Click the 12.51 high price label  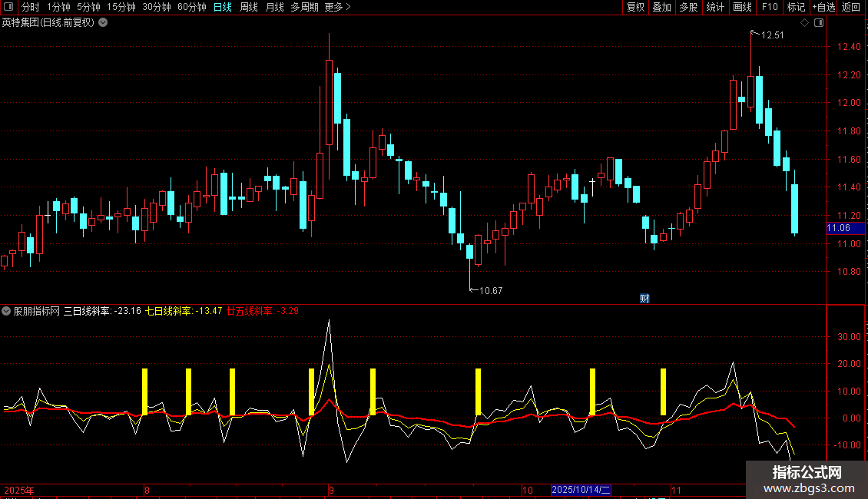tap(772, 35)
